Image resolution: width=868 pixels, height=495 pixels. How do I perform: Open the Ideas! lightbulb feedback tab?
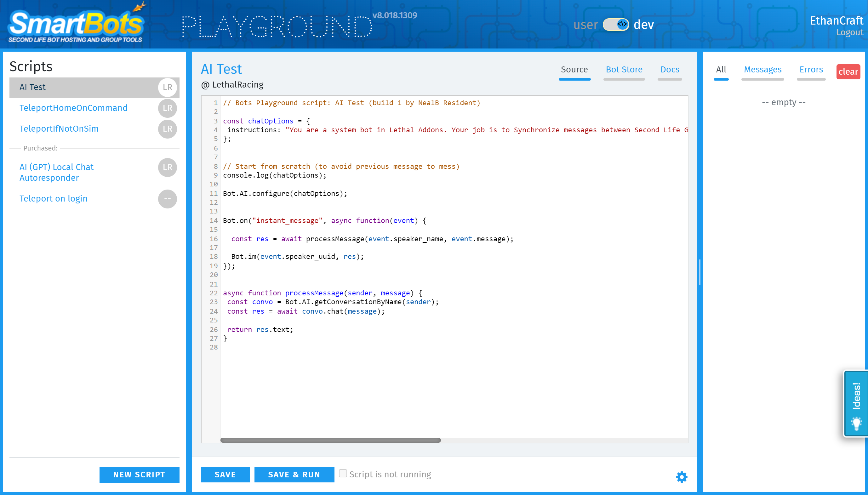click(x=856, y=404)
